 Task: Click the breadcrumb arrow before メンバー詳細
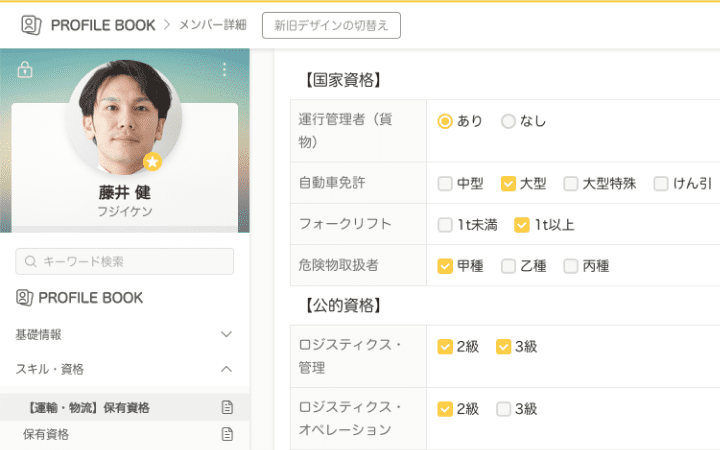166,25
